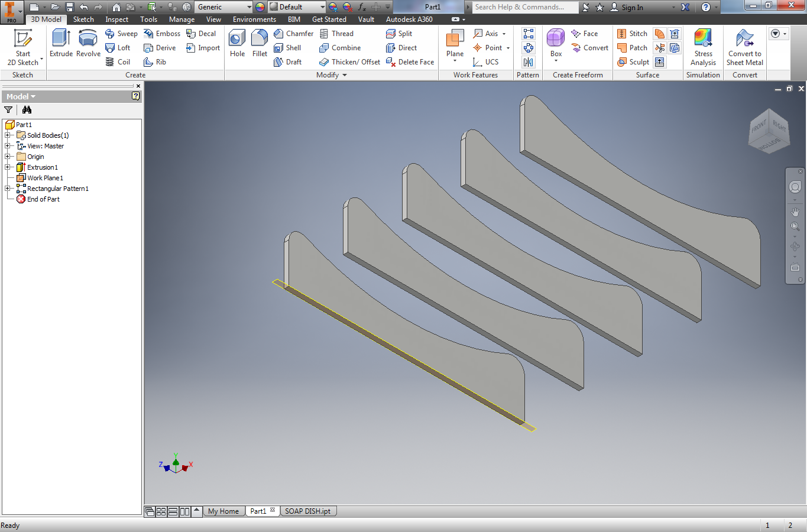Select the Sculpt tool

[x=633, y=62]
